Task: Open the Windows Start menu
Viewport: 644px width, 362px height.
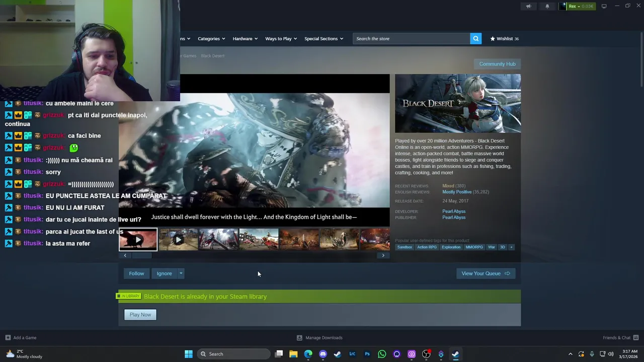Action: [188, 354]
